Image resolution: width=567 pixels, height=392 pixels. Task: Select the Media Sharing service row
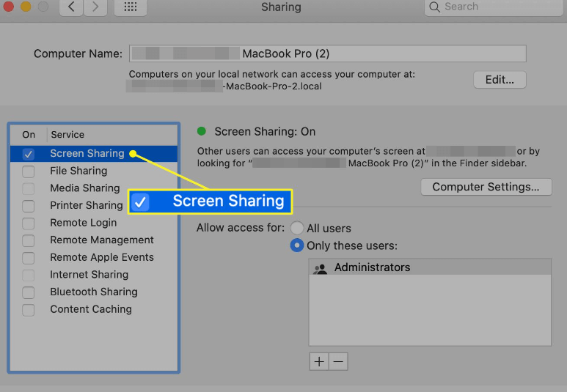pos(94,188)
